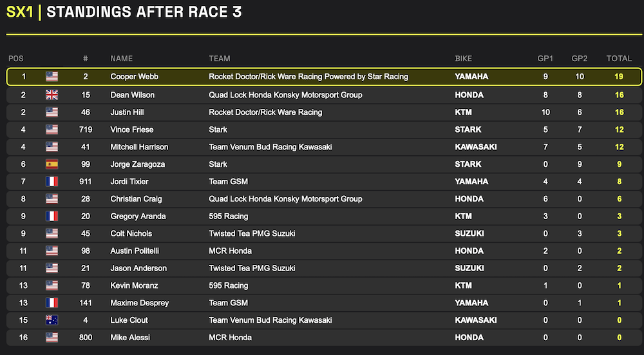Click the Spain flag beside Jorge Zaragoza

point(52,164)
